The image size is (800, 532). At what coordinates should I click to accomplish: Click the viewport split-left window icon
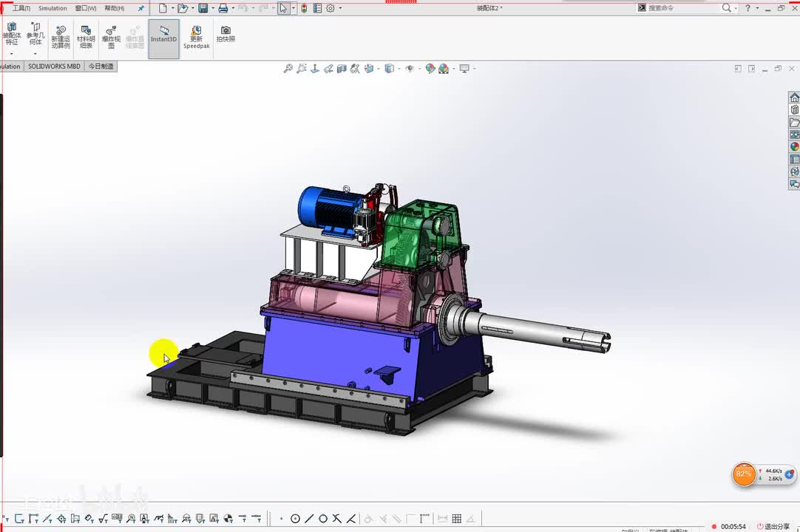[x=738, y=69]
